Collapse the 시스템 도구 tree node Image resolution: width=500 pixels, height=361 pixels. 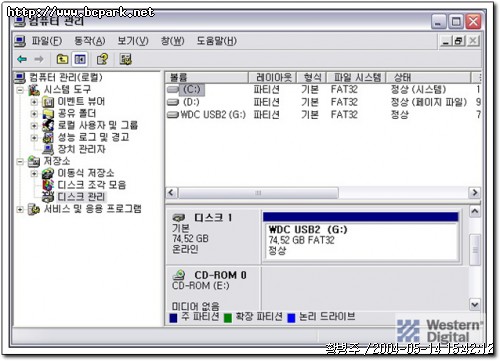click(x=20, y=90)
